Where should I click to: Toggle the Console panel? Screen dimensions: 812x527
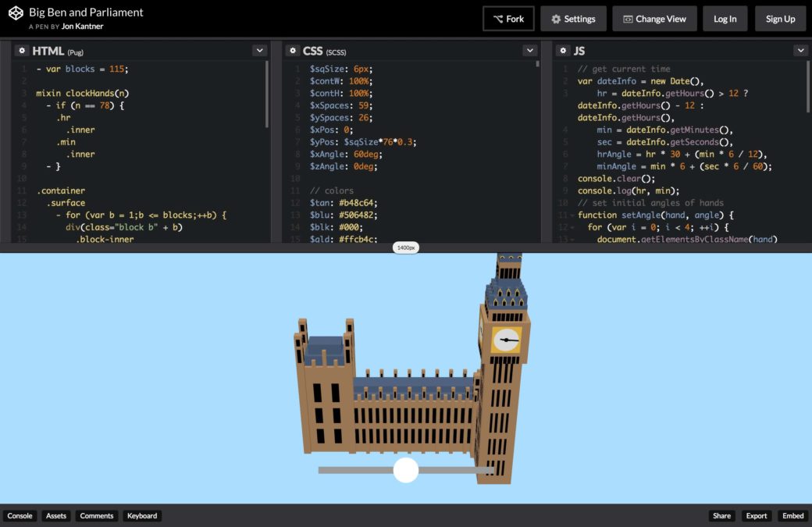(x=20, y=516)
